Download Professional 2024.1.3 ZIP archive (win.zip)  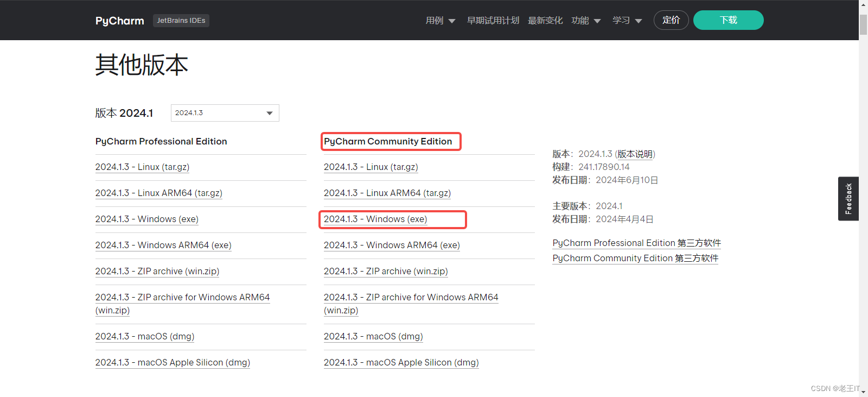(x=157, y=272)
